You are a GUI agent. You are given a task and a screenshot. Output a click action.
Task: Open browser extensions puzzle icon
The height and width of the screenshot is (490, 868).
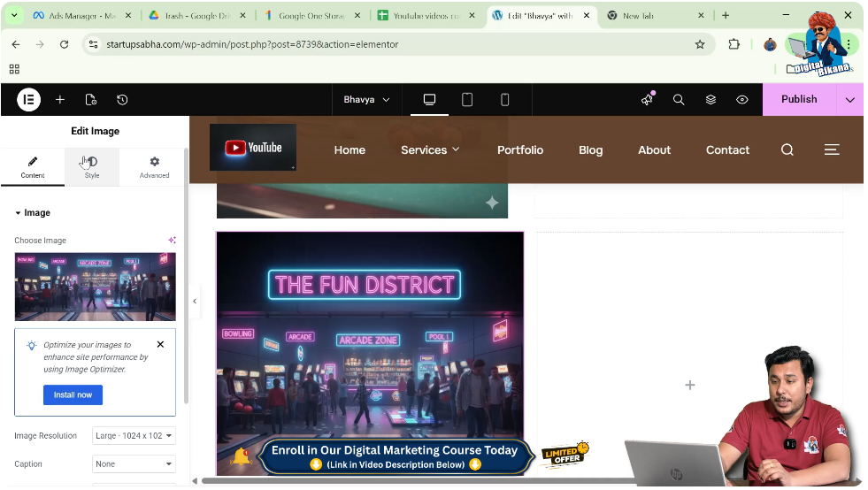734,44
